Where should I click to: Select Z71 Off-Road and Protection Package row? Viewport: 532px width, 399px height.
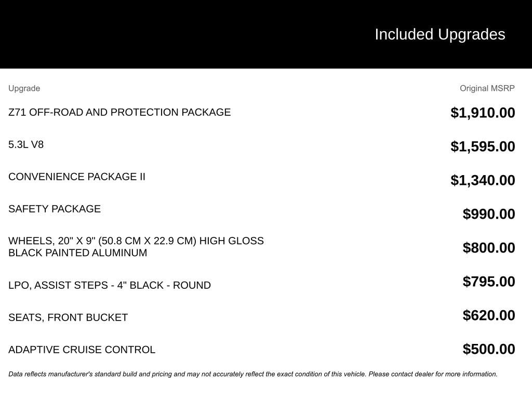[x=119, y=112]
